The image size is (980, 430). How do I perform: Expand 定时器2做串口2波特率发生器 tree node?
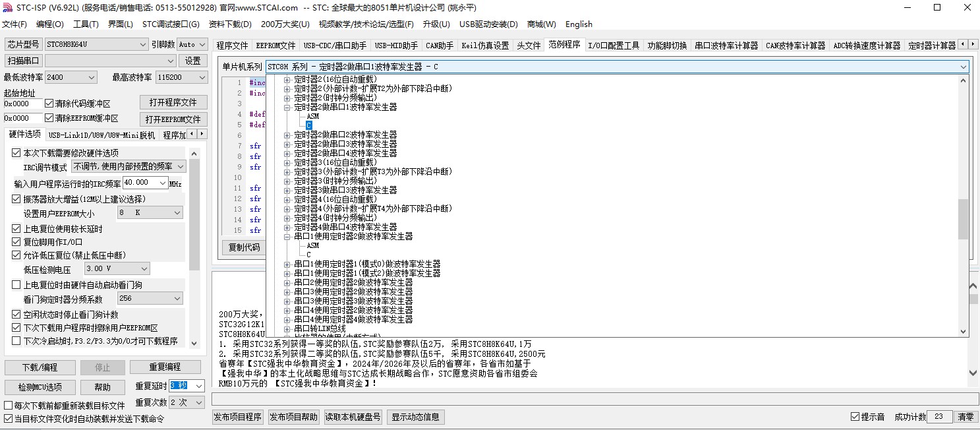point(287,135)
